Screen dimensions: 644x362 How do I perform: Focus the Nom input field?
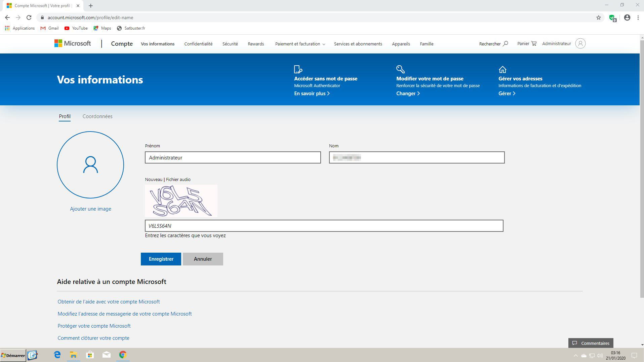pos(417,157)
